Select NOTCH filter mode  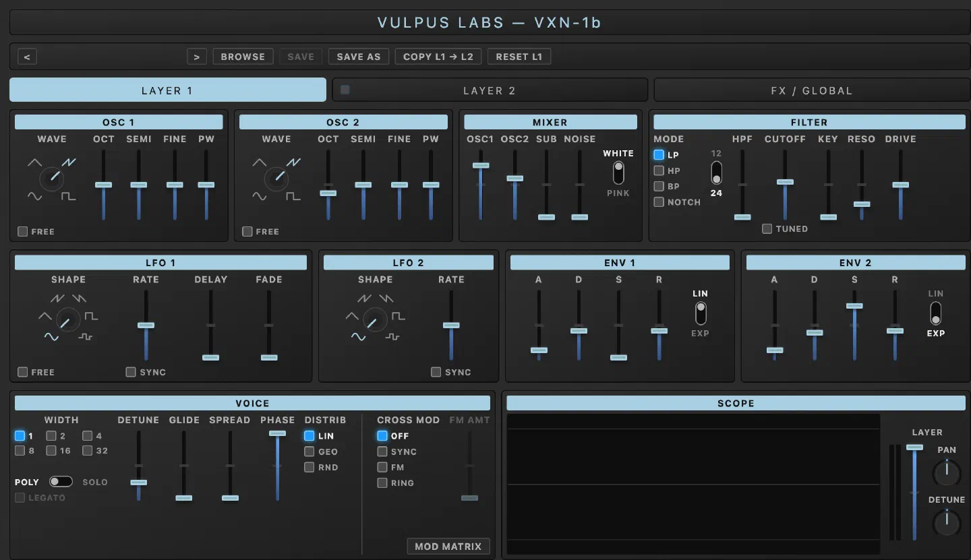(659, 201)
